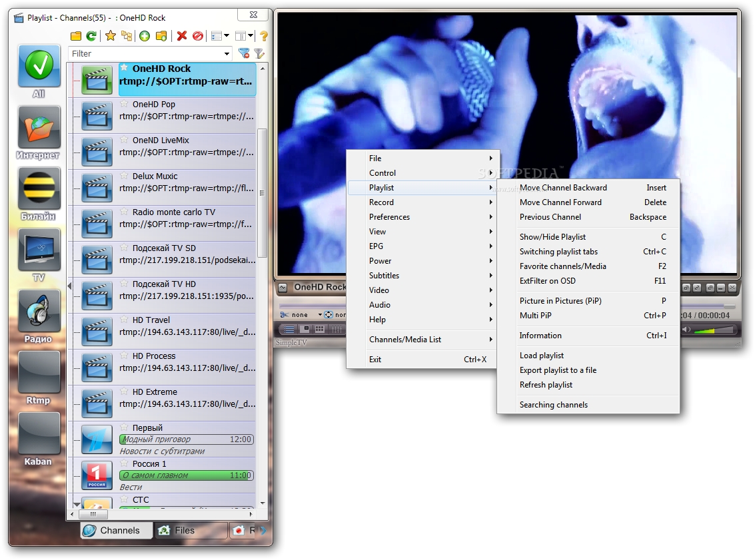The width and height of the screenshot is (755, 560).
Task: Select the Kaban category icon
Action: (39, 433)
